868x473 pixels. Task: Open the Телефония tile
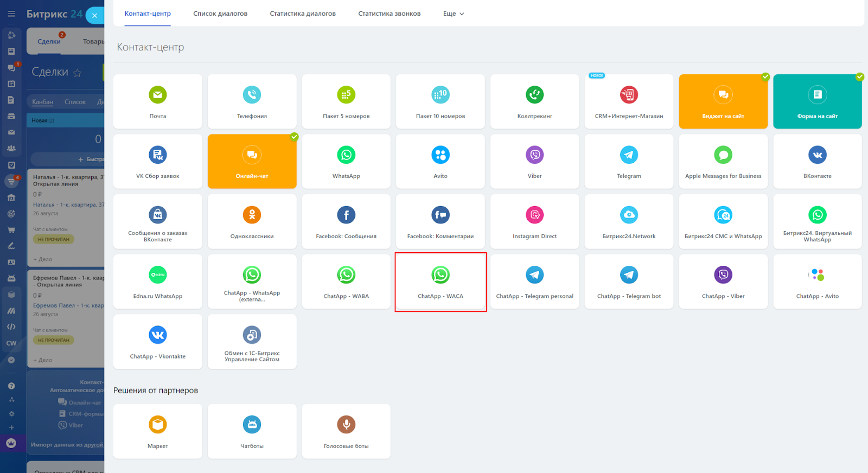click(252, 101)
